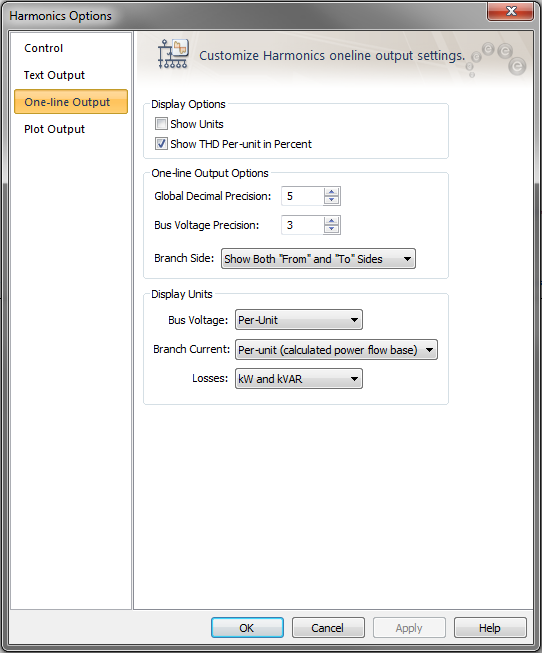
Task: Confirm settings with the OK button
Action: click(247, 628)
